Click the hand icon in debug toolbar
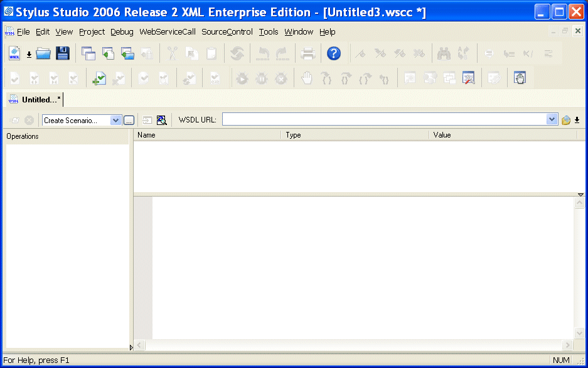The image size is (588, 368). click(307, 78)
